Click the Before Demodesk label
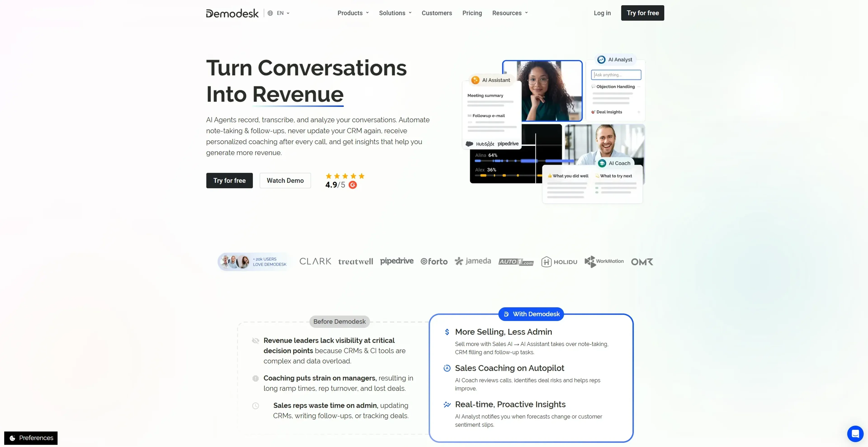 click(339, 322)
